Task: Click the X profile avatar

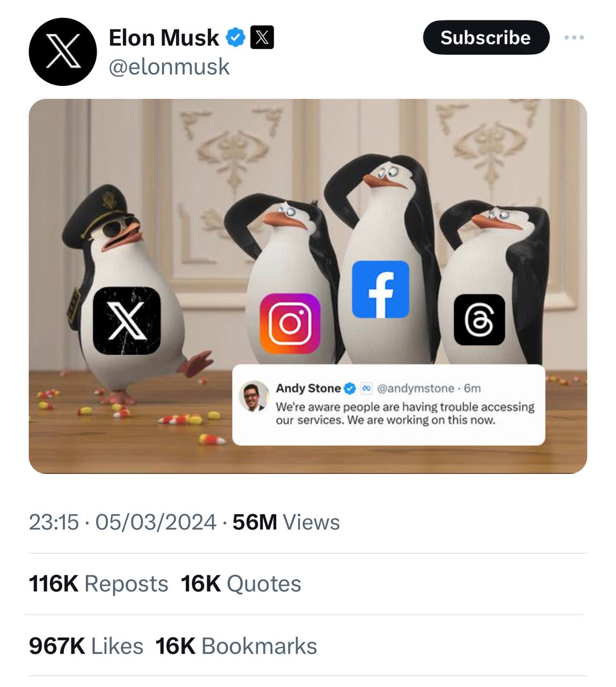Action: click(x=63, y=52)
